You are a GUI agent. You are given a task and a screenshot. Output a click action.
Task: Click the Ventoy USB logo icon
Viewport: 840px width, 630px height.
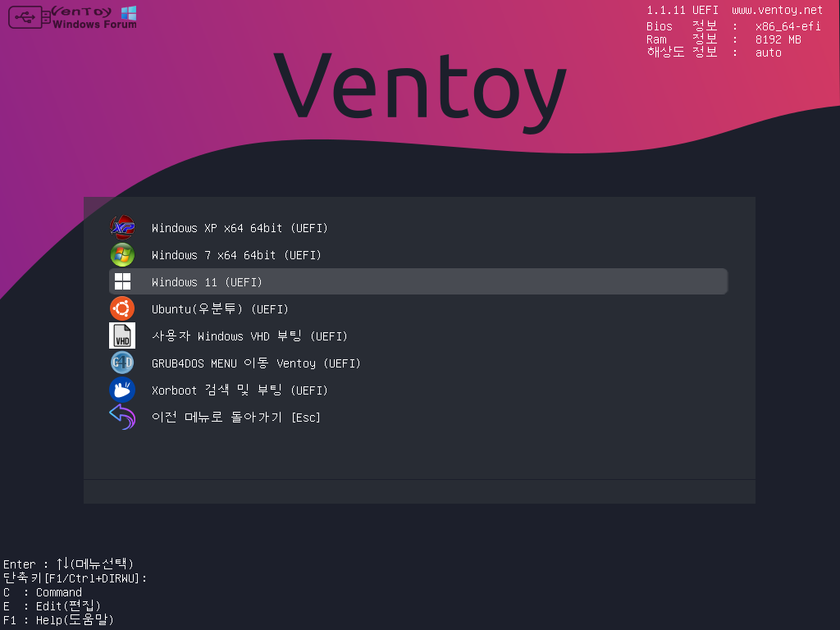click(x=30, y=17)
